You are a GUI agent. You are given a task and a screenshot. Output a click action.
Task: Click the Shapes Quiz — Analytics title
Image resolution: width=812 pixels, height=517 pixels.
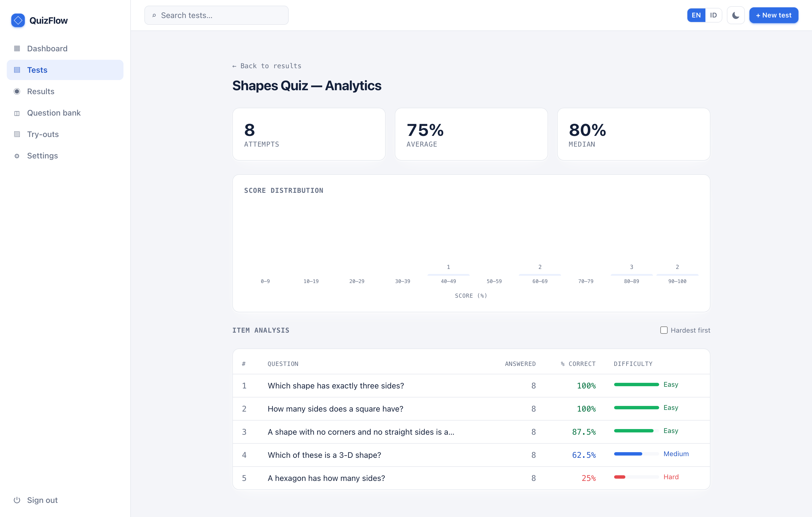306,86
